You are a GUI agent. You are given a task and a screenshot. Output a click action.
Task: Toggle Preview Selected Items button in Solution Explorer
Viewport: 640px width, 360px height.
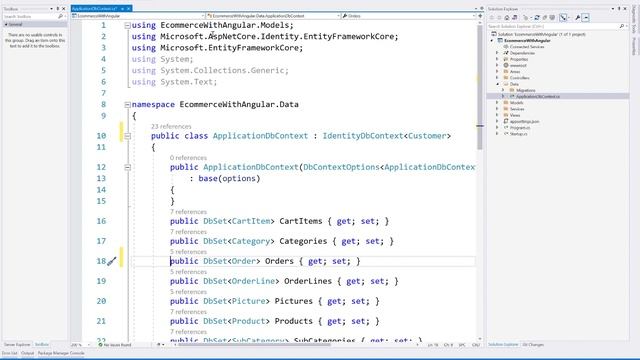pyautogui.click(x=586, y=18)
